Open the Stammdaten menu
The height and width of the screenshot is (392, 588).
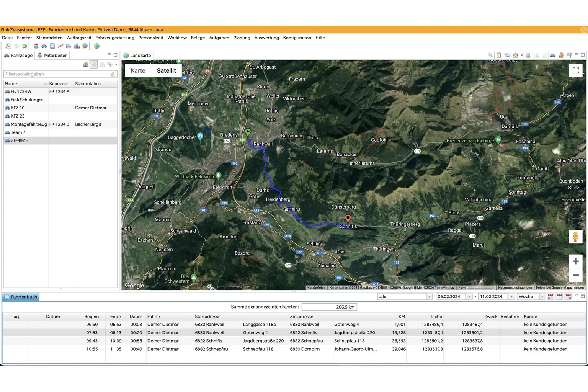[x=49, y=38]
